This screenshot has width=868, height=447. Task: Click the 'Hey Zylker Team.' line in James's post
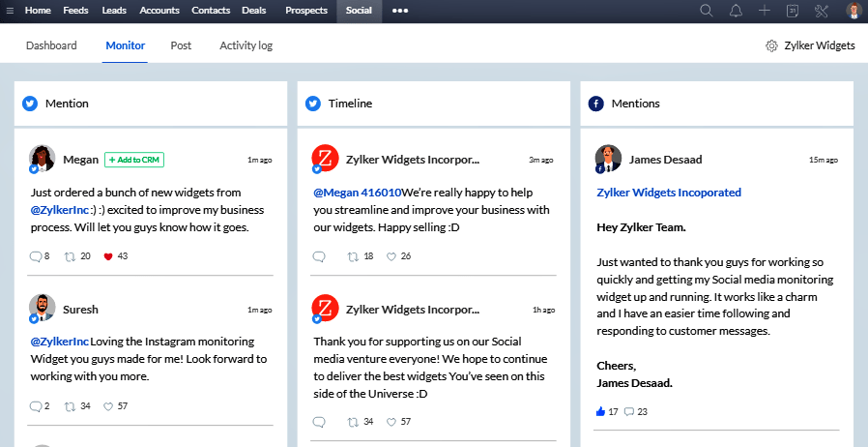click(641, 227)
